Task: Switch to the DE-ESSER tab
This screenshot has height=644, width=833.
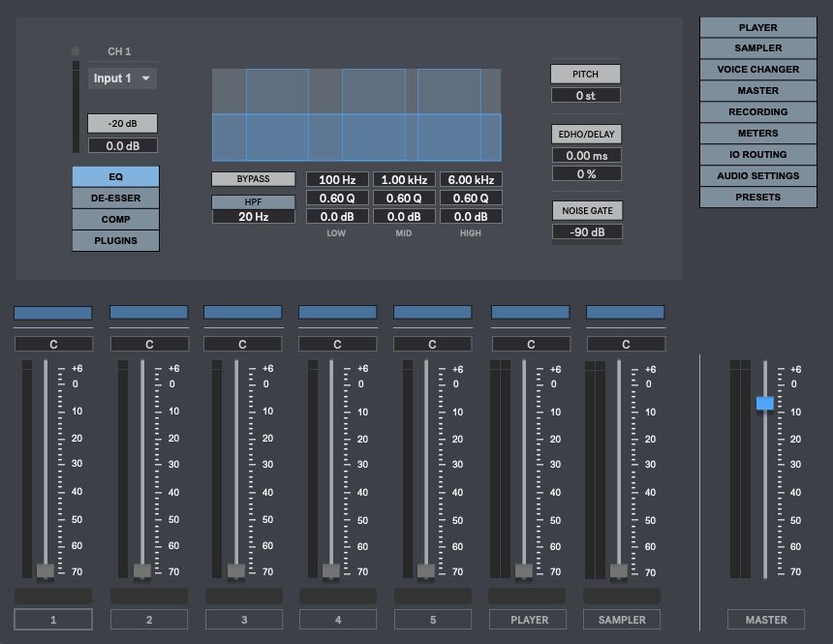Action: click(x=115, y=197)
